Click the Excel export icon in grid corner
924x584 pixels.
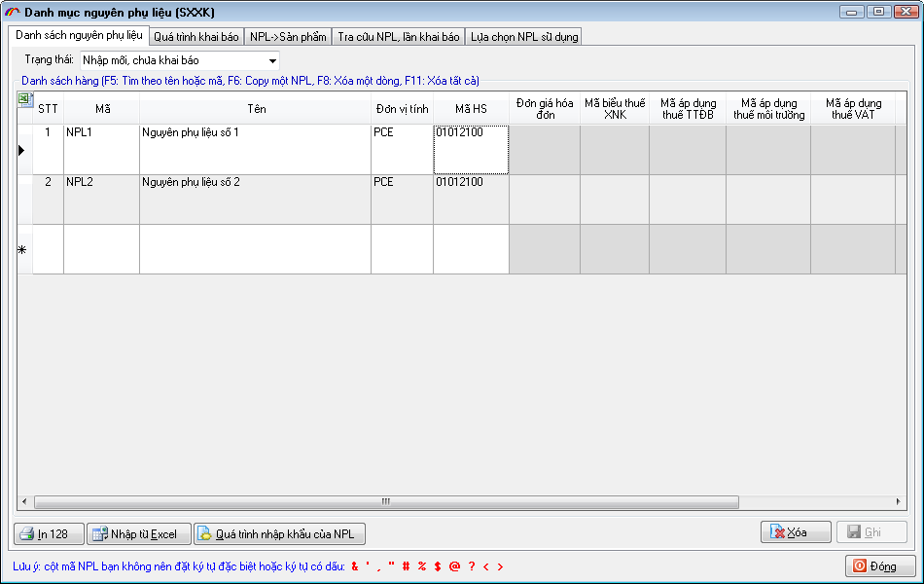click(x=24, y=99)
